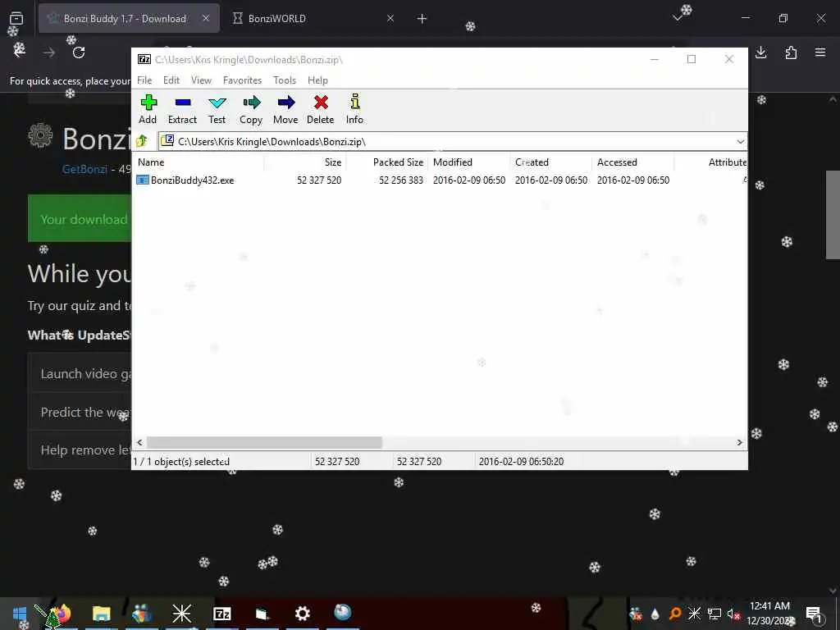Image resolution: width=840 pixels, height=630 pixels.
Task: Open the browser tab list dropdown
Action: point(678,18)
